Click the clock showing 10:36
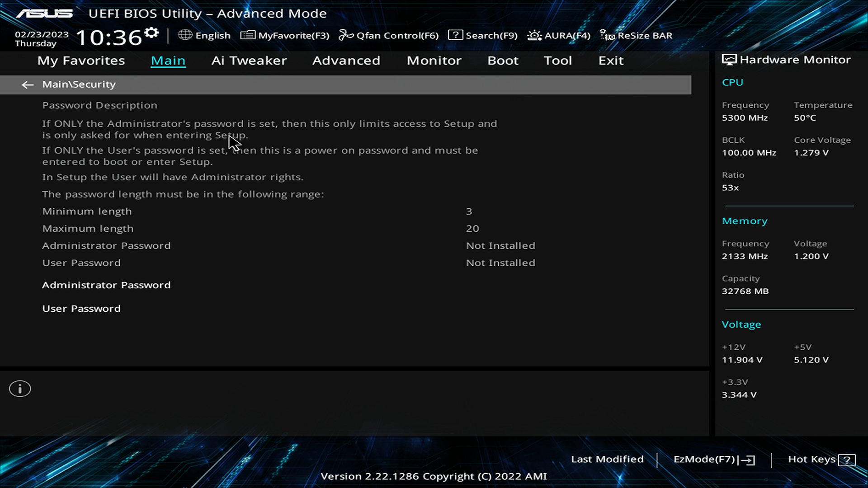Image resolution: width=868 pixels, height=488 pixels. pyautogui.click(x=108, y=38)
